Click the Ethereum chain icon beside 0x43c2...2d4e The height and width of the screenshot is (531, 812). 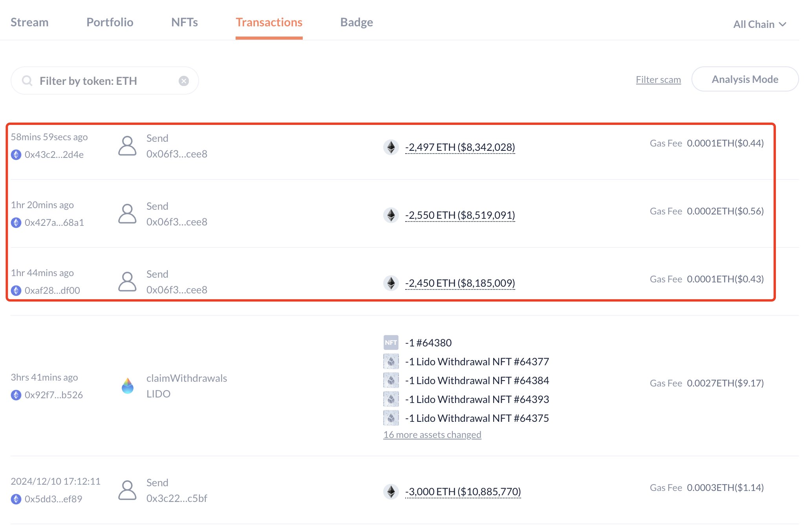click(x=16, y=155)
